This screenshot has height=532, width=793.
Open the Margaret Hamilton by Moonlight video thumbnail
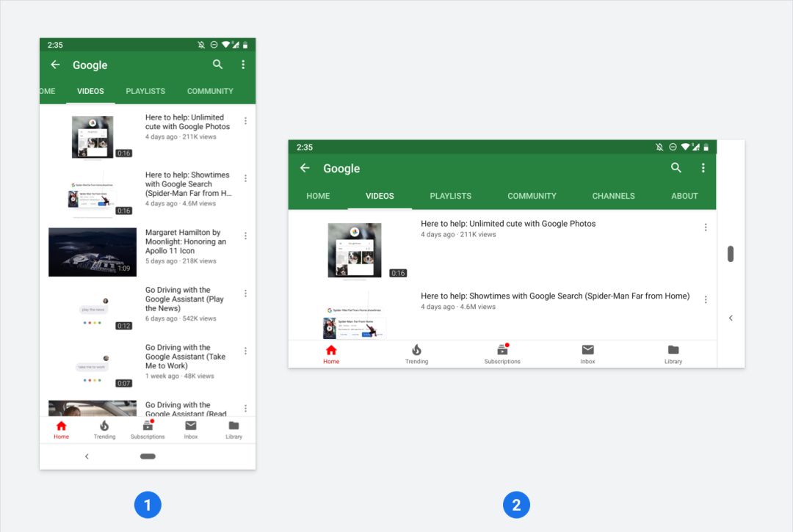pyautogui.click(x=93, y=252)
